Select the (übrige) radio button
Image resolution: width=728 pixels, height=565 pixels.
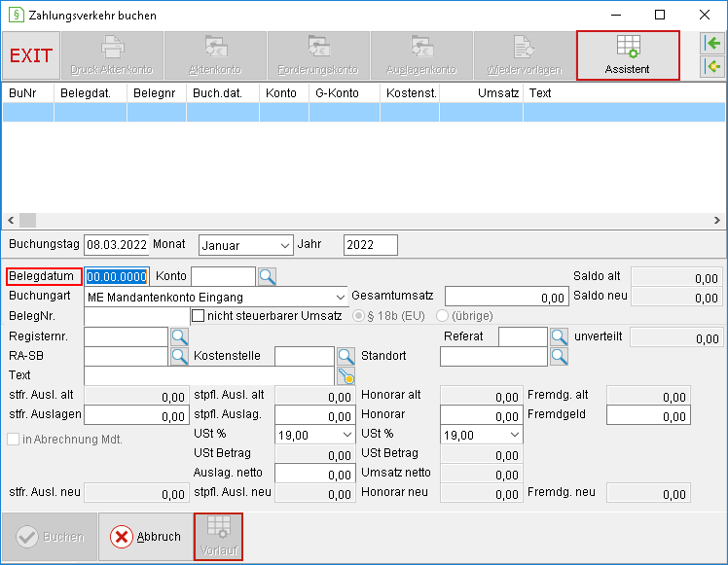(x=442, y=316)
